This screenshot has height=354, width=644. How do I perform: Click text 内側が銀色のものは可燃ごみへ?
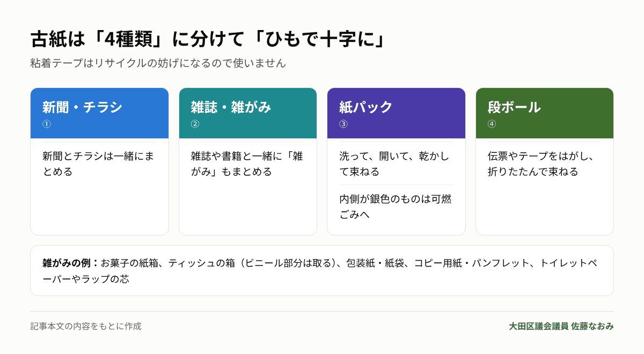(396, 207)
